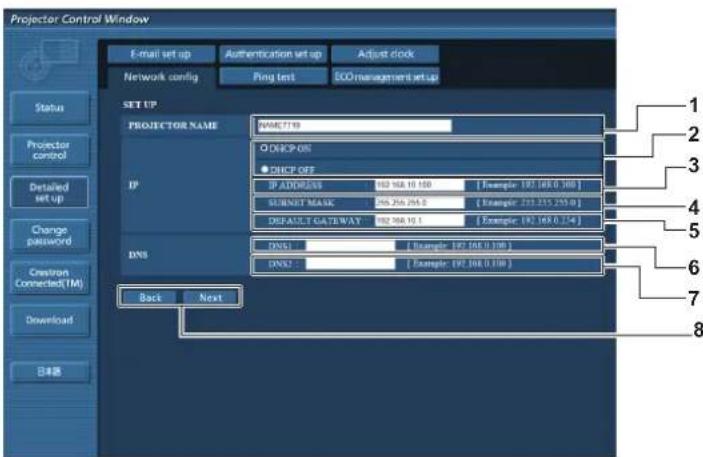Viewport: 703px width, 457px height.
Task: Click the Projector Name input field
Action: click(354, 126)
